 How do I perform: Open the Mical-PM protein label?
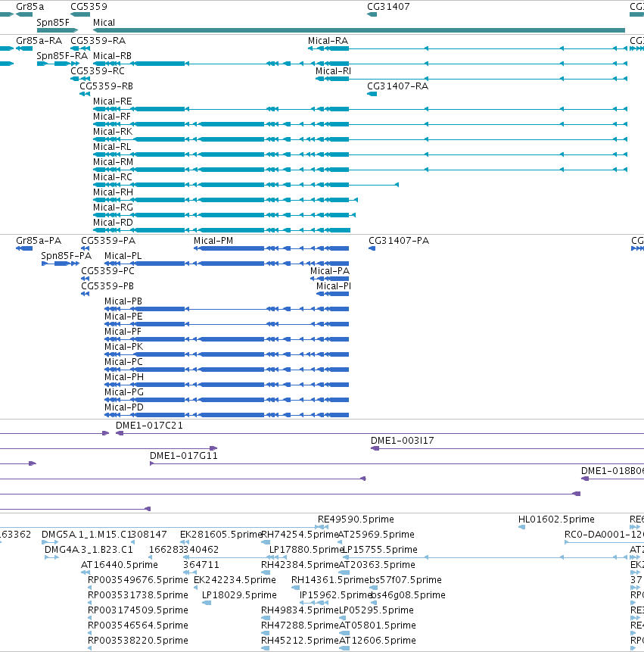click(213, 241)
